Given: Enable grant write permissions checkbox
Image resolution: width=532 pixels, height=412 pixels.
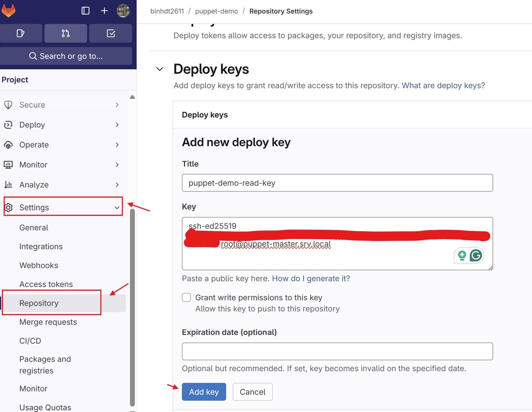Looking at the screenshot, I should coord(186,298).
